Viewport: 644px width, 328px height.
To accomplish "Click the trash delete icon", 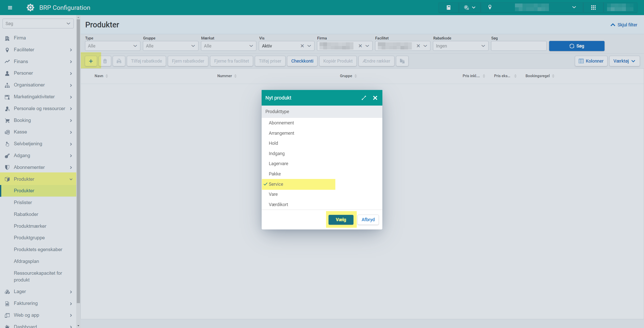I will tap(105, 61).
